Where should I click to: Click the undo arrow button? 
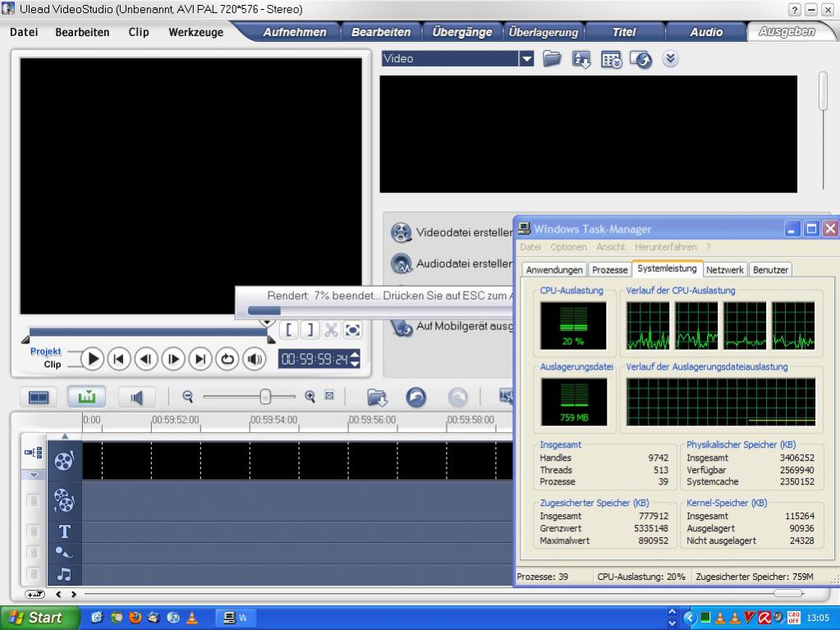pyautogui.click(x=416, y=397)
